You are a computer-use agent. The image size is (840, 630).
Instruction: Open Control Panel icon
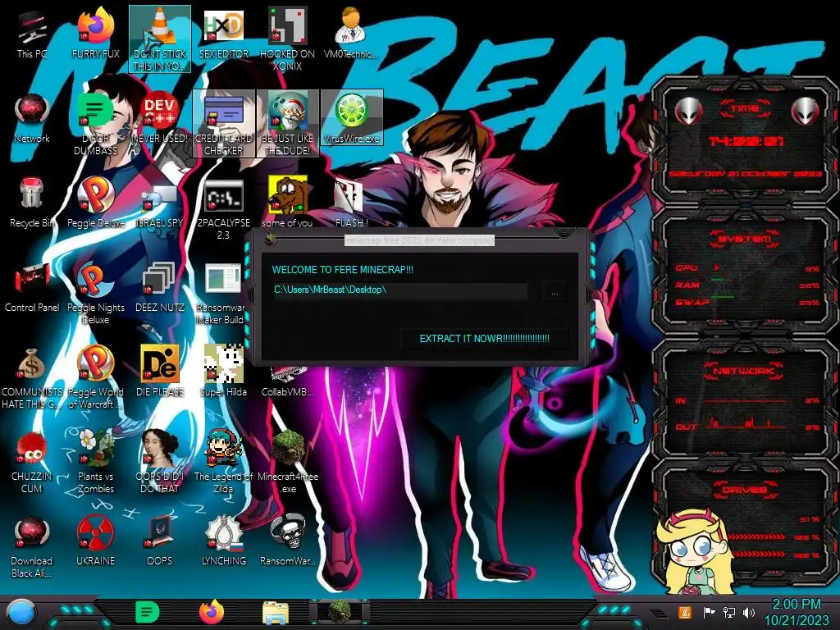[x=32, y=288]
